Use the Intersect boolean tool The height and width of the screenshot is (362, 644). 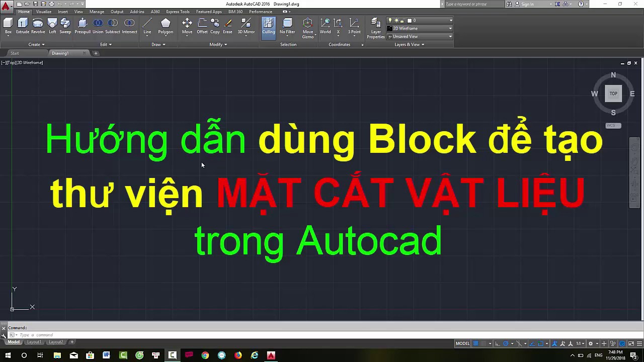129,26
